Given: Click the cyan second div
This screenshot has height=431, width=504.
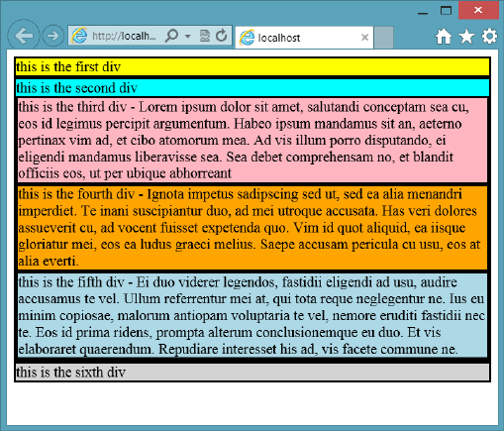Looking at the screenshot, I should 252,88.
